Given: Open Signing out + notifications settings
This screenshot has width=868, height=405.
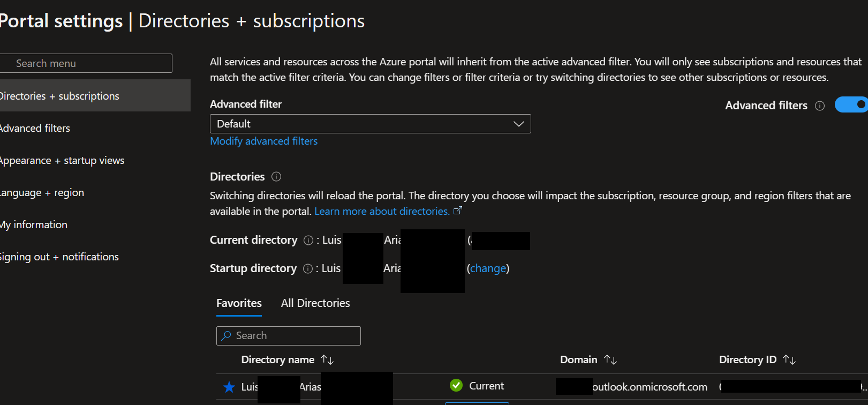Looking at the screenshot, I should tap(59, 257).
